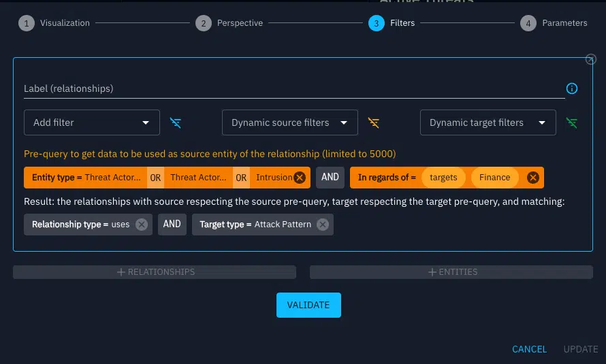606x364 pixels.
Task: Open the Dynamic target filters dropdown
Action: coord(488,122)
